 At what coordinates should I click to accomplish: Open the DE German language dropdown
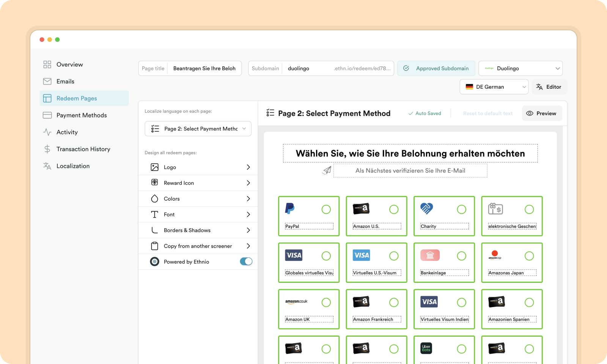click(494, 87)
